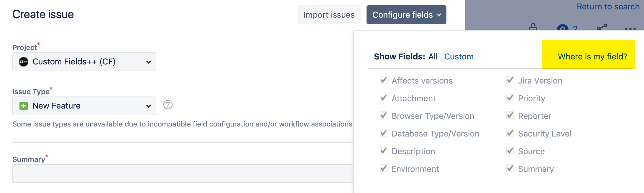The image size is (644, 193).
Task: Toggle the Environment field checkbox
Action: tap(383, 168)
